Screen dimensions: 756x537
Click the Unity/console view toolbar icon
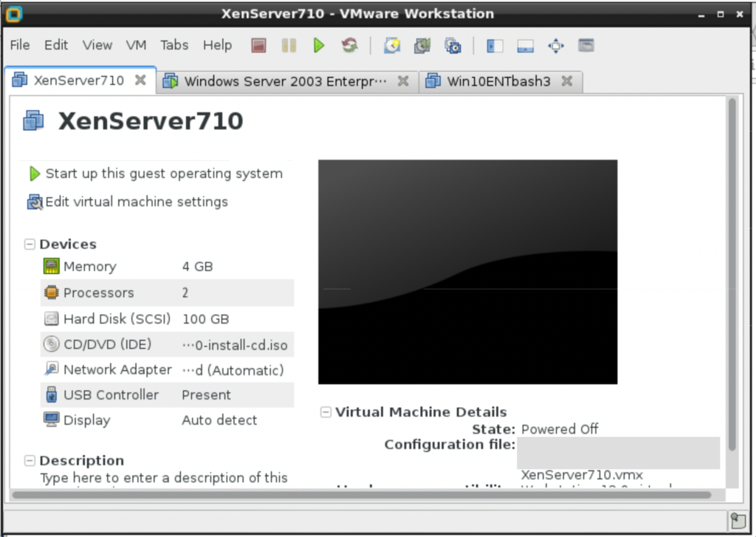585,46
